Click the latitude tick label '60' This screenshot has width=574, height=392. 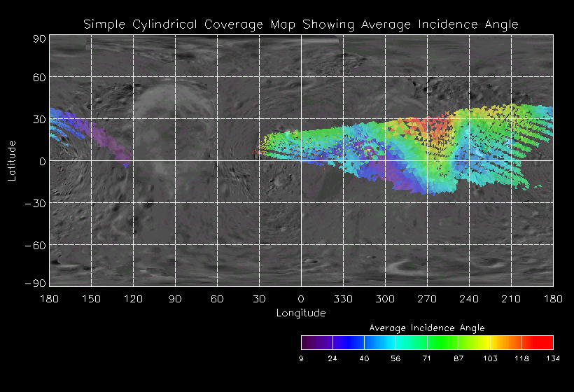point(39,77)
